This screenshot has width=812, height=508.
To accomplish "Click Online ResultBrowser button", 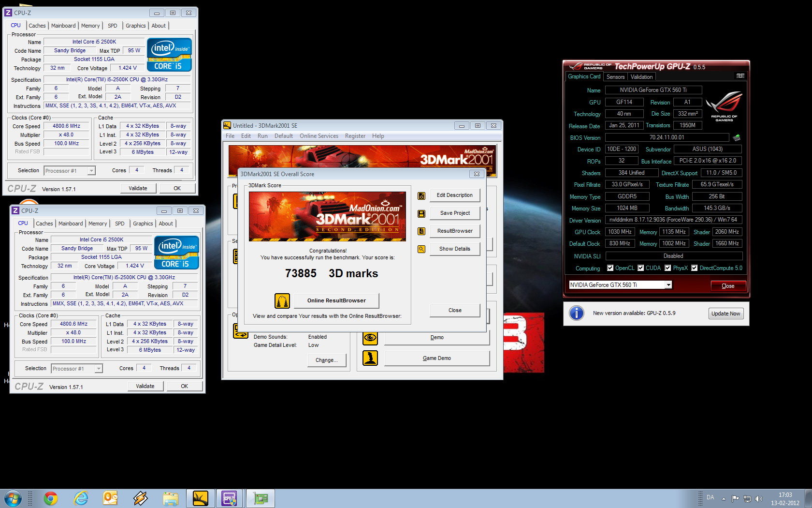I will [x=336, y=300].
